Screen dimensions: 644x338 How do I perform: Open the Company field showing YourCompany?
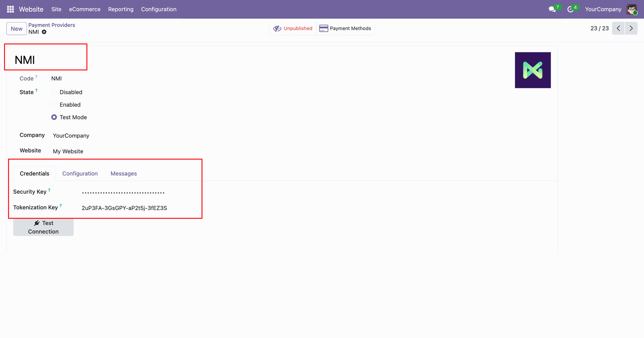coord(71,136)
